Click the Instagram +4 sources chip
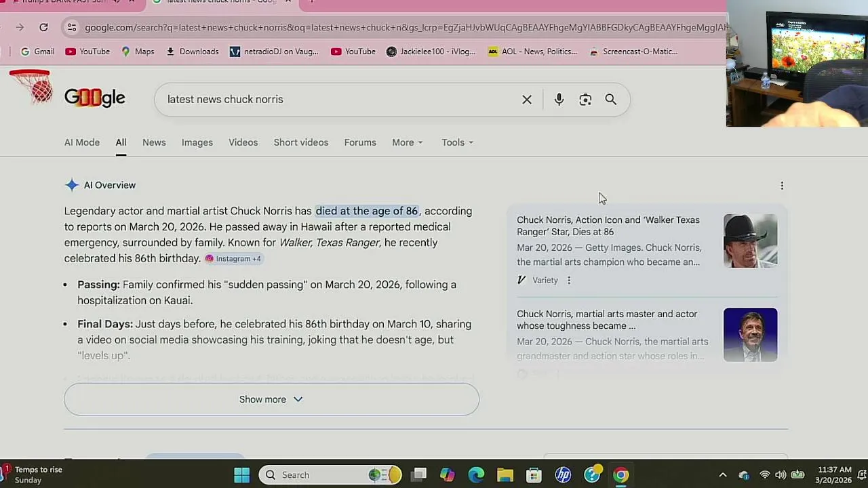The width and height of the screenshot is (868, 488). coord(233,258)
